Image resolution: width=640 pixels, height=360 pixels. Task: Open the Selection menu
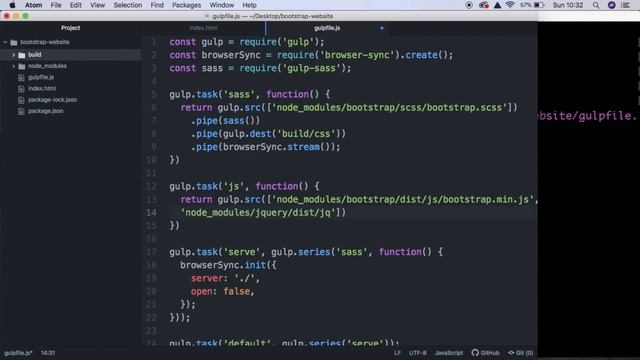pos(128,5)
